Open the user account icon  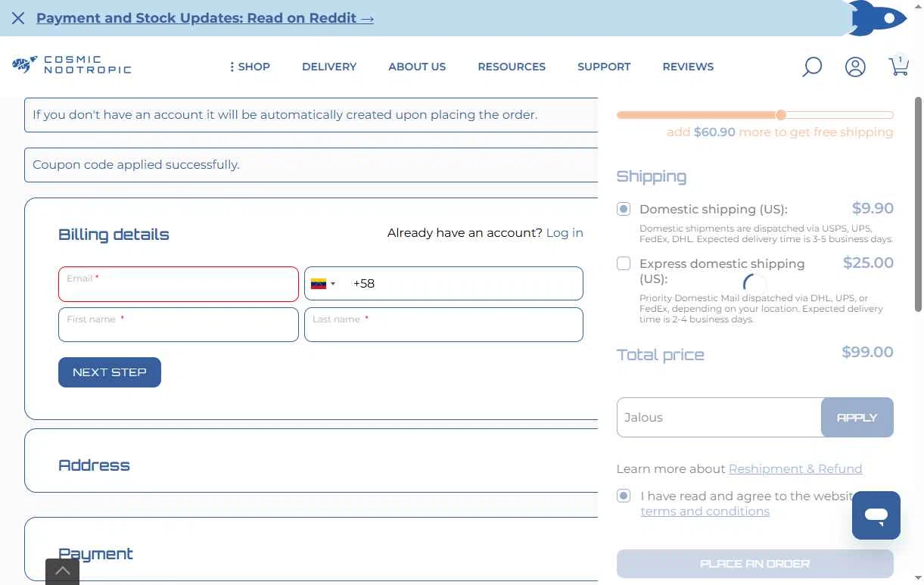855,67
